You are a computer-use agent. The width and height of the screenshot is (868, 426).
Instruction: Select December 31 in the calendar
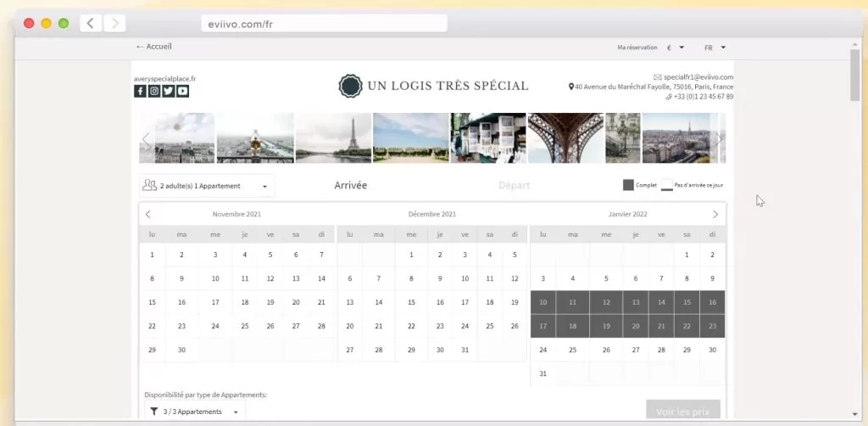pos(465,350)
